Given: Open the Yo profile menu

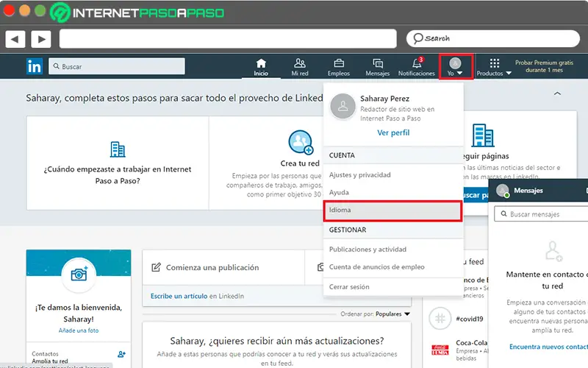Looking at the screenshot, I should pos(455,67).
